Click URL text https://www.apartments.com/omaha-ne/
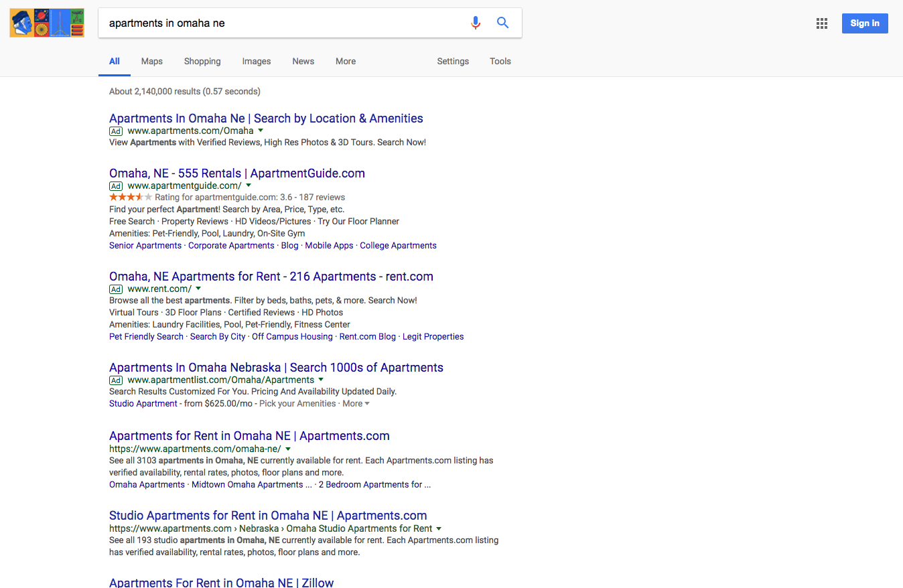Screen dimensions: 903x588 click(x=195, y=449)
